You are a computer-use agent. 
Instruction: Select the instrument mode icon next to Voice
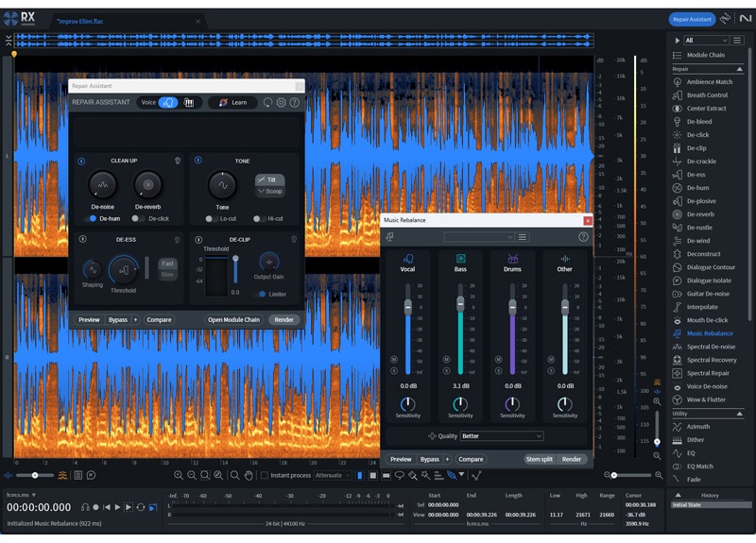click(x=189, y=102)
